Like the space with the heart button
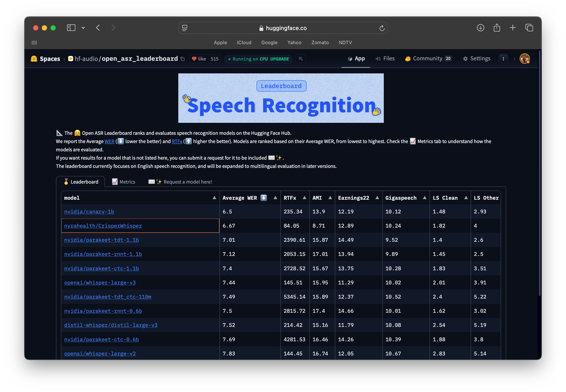The image size is (566, 392). pyautogui.click(x=199, y=59)
